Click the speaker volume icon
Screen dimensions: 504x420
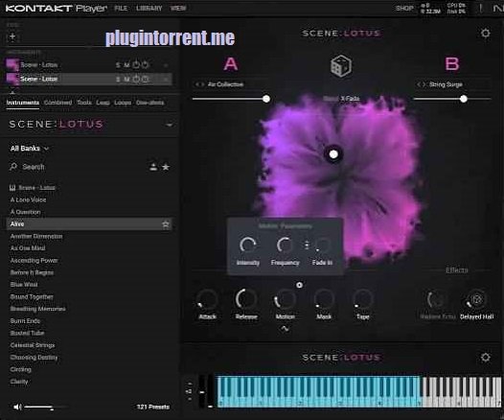pos(17,408)
